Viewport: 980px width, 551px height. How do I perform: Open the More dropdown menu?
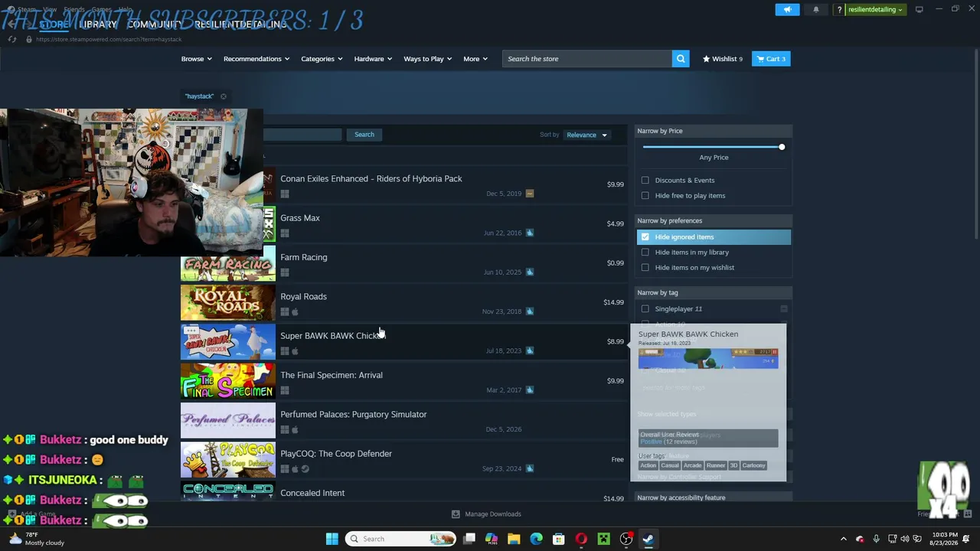coord(475,59)
